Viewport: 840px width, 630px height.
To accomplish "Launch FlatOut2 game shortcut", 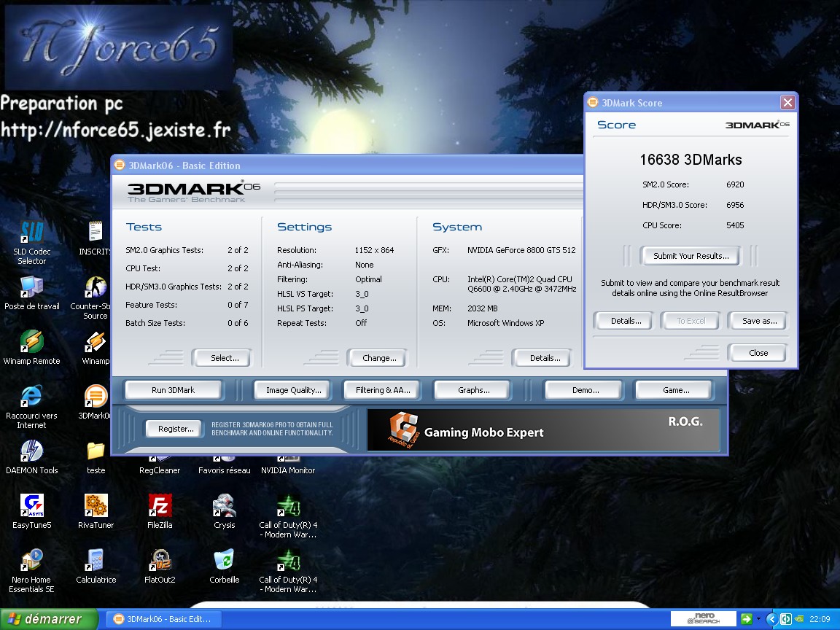I will coord(160,560).
